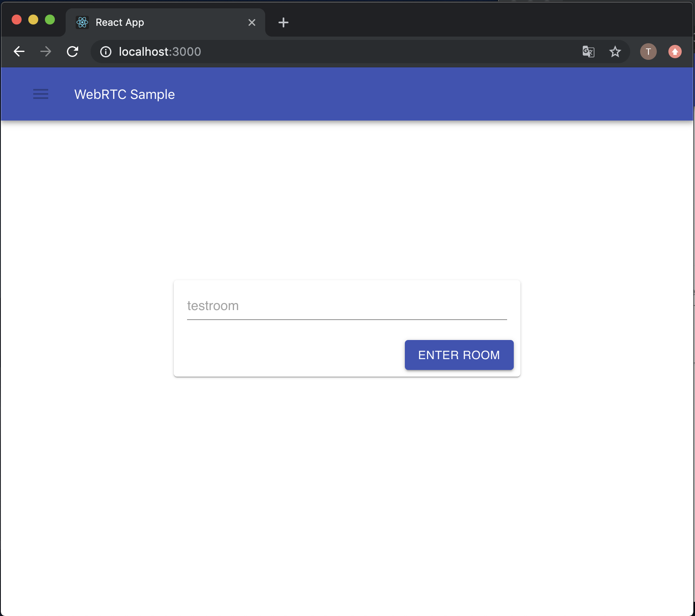Click the ENTER ROOM button

459,355
